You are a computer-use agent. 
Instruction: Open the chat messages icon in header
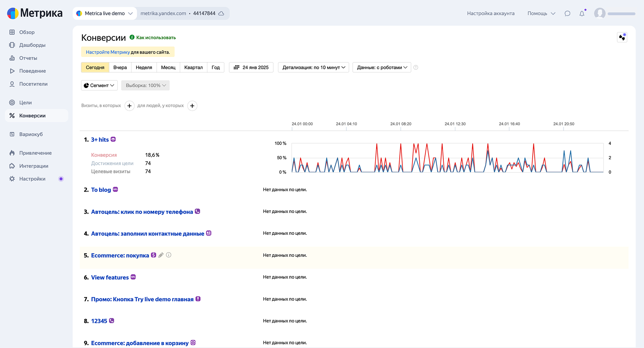point(567,14)
